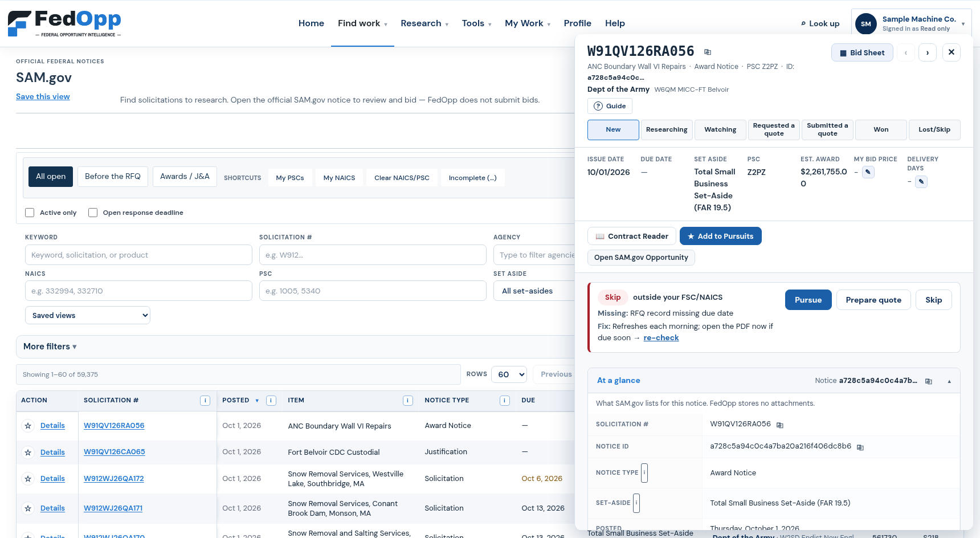Set status to Researching
This screenshot has width=980, height=538.
pyautogui.click(x=667, y=130)
